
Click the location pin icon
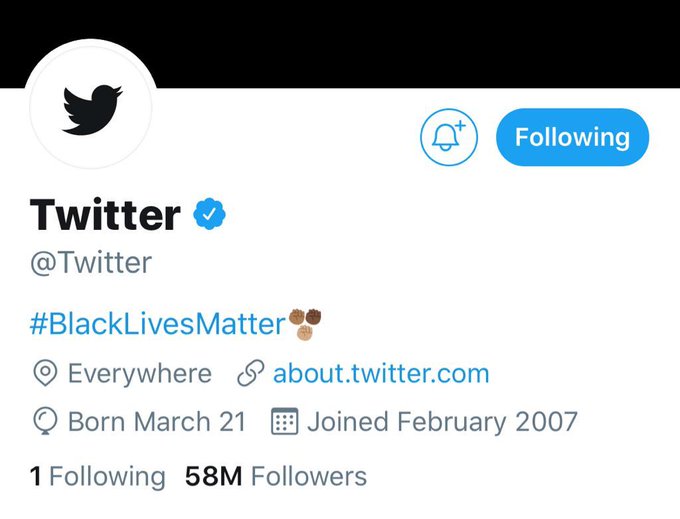point(45,373)
